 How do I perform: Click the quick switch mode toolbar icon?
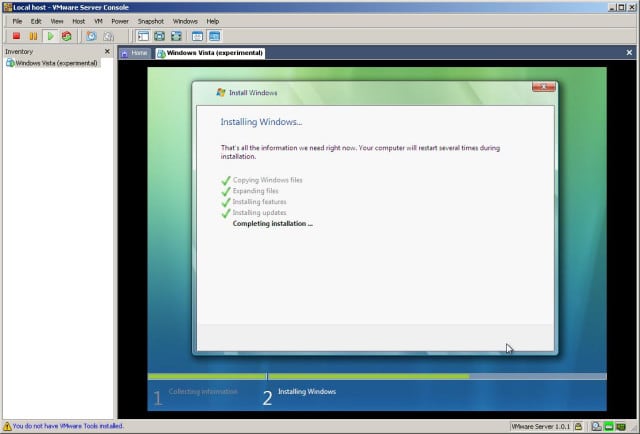tap(160, 36)
